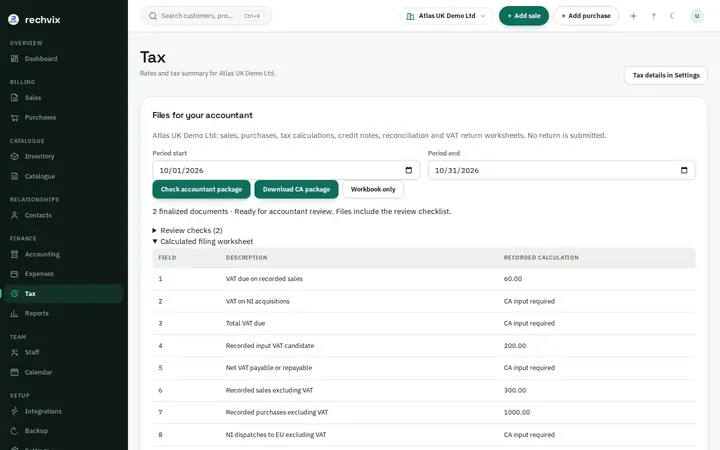
Task: Open the Atlas UK Demo Ltd company dropdown
Action: coord(446,16)
